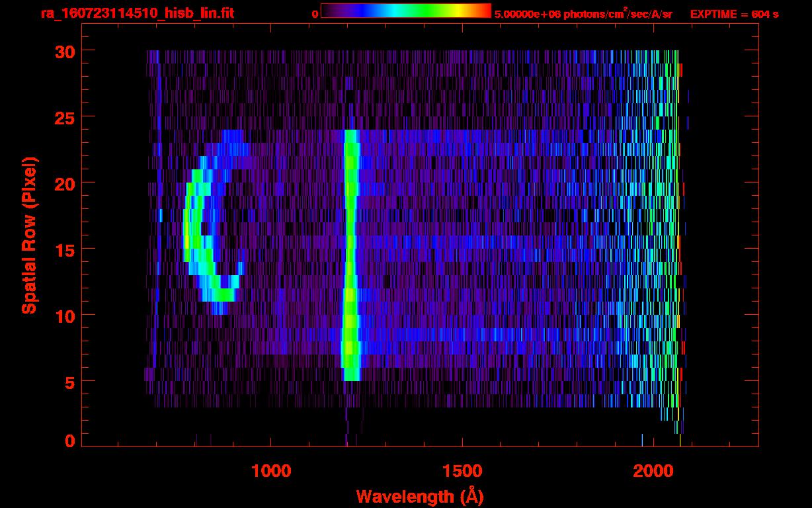The width and height of the screenshot is (812, 508).
Task: Click the bright vertical emission line near 1200 Å
Action: pos(350,251)
